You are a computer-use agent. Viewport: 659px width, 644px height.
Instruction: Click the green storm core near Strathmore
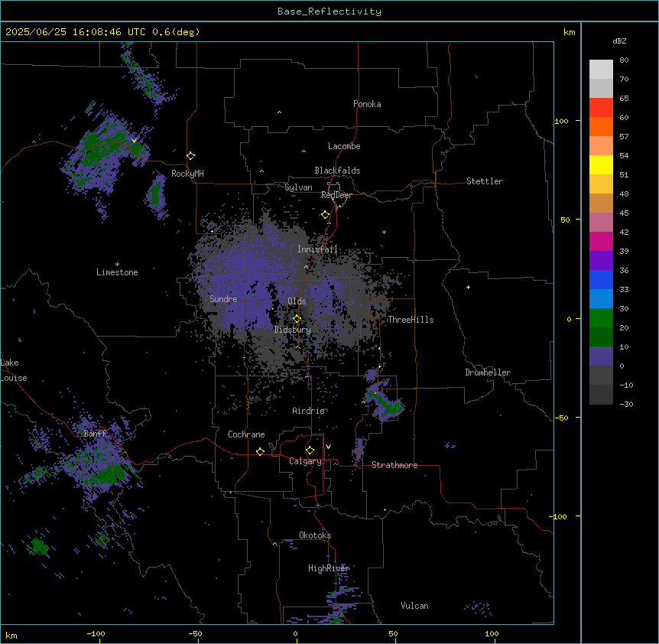point(385,405)
